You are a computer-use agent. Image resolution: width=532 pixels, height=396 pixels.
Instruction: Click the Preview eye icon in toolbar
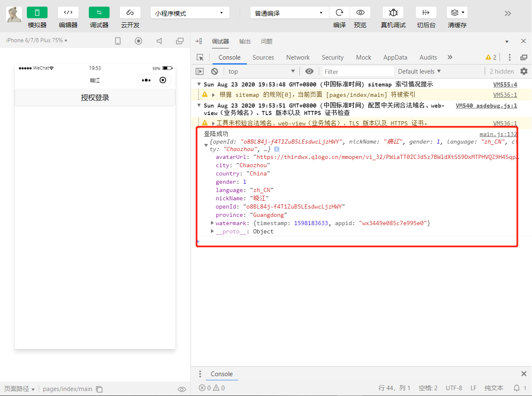(x=360, y=12)
